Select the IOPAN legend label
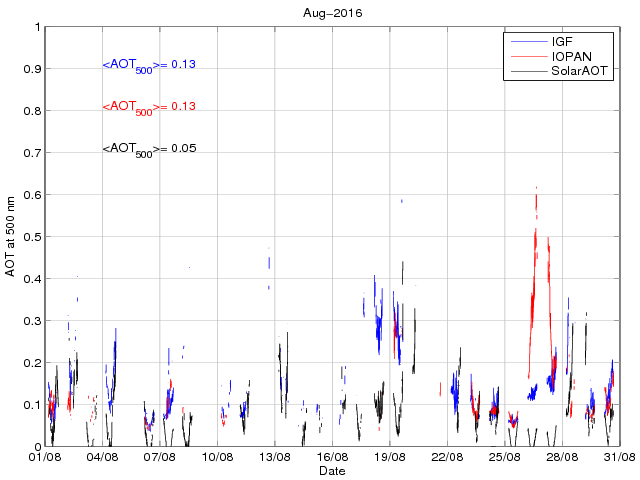 pos(571,56)
